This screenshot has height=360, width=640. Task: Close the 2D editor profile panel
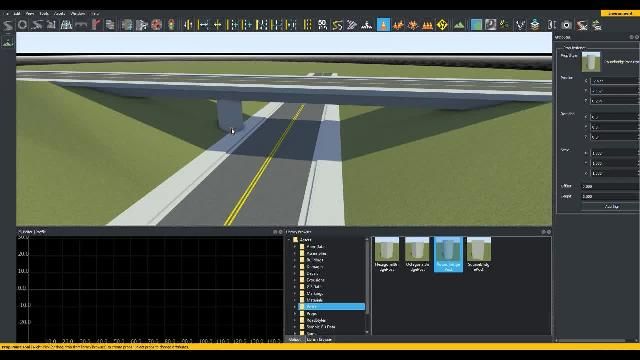pyautogui.click(x=280, y=232)
